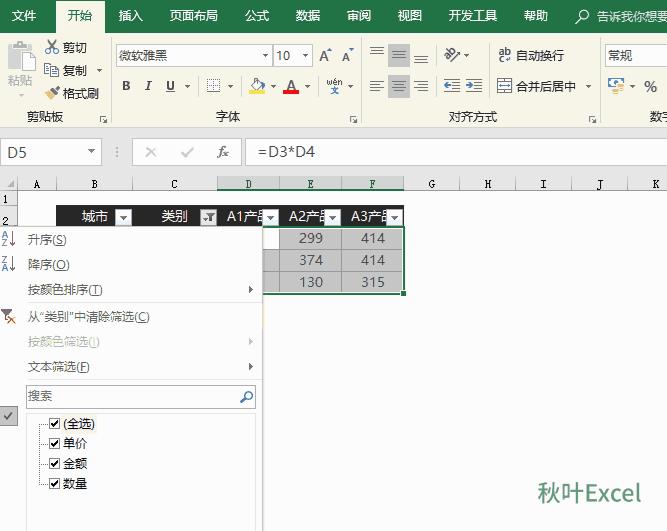Open the 城市 column filter dropdown
667x531 pixels.
tap(123, 217)
